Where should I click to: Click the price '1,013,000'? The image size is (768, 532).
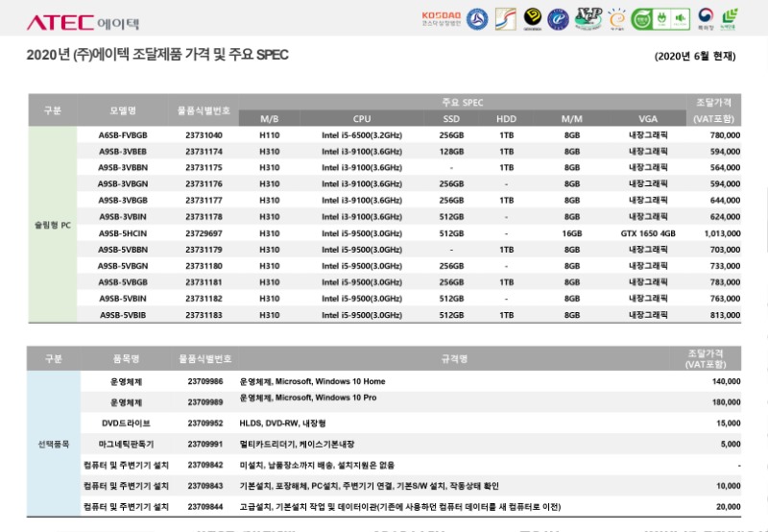(x=722, y=233)
